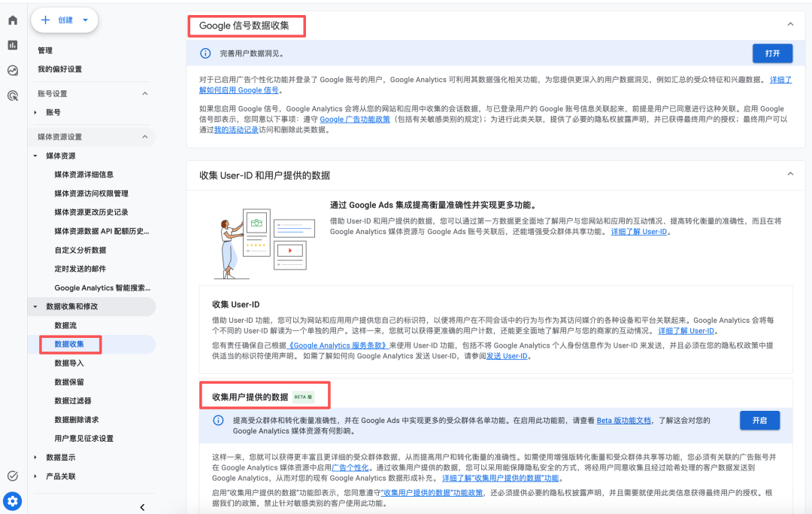Open 我的偏好设置
812x514 pixels.
59,69
